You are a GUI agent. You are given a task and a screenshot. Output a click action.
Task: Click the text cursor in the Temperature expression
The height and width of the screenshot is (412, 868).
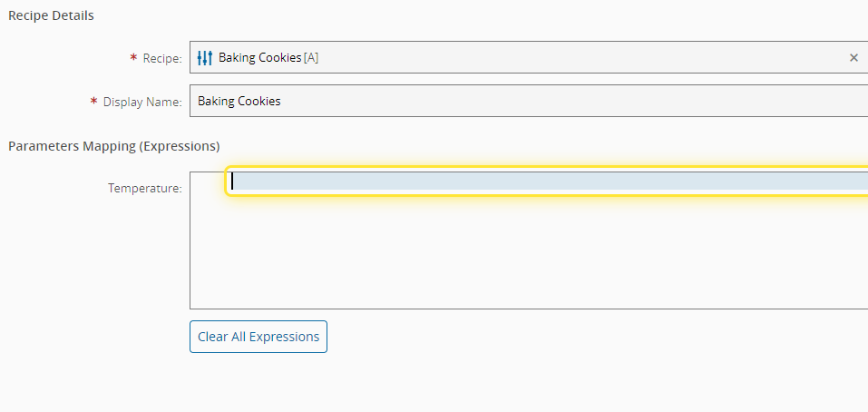233,181
